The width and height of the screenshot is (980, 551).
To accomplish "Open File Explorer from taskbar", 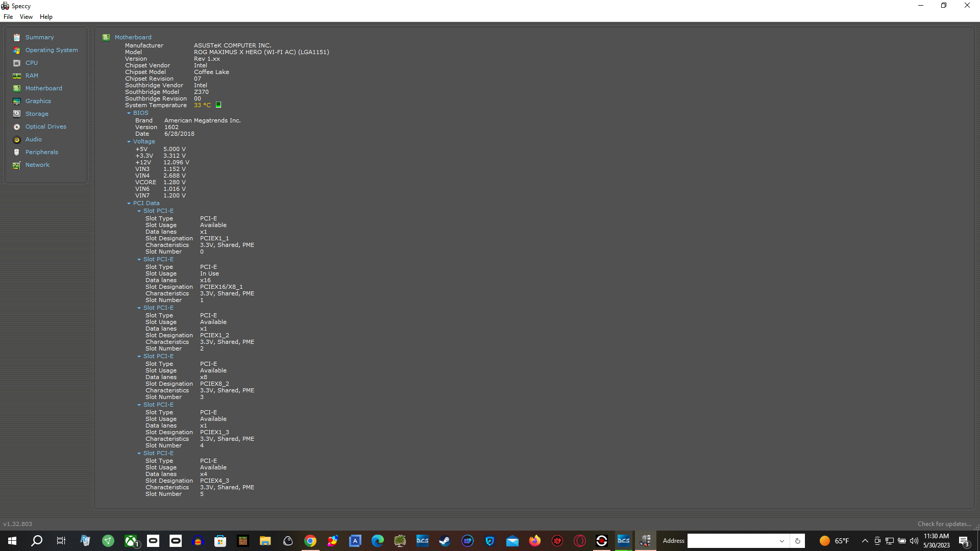I will [265, 541].
